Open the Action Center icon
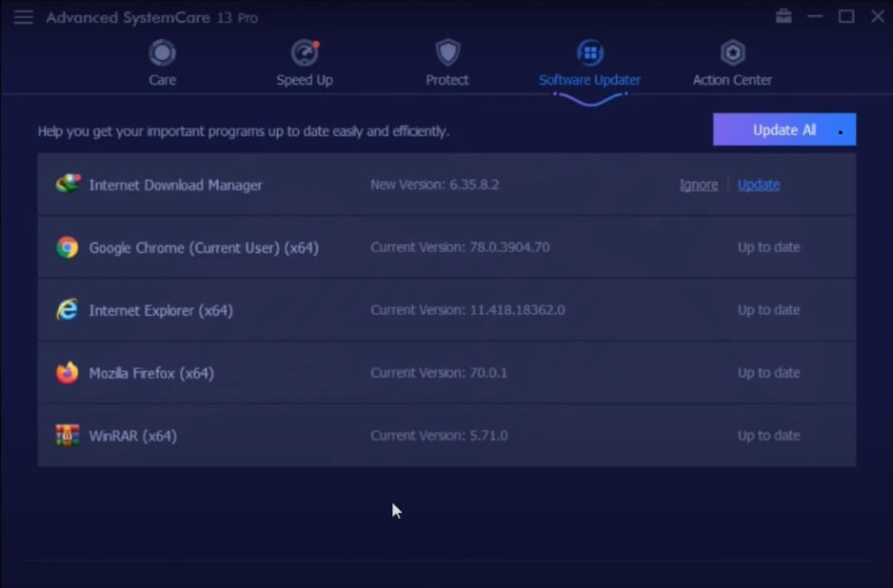This screenshot has width=893, height=588. [x=731, y=53]
